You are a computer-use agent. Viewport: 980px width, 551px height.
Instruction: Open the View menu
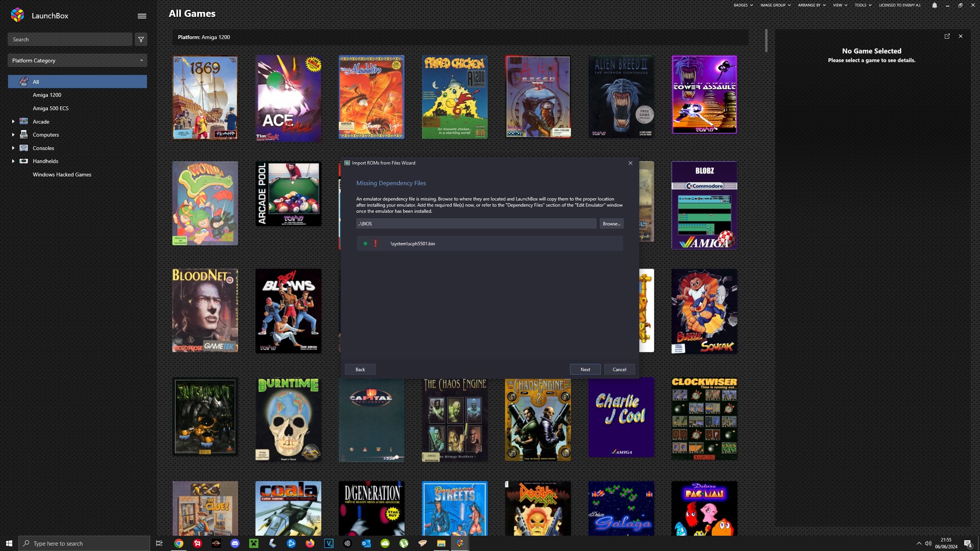click(x=840, y=5)
